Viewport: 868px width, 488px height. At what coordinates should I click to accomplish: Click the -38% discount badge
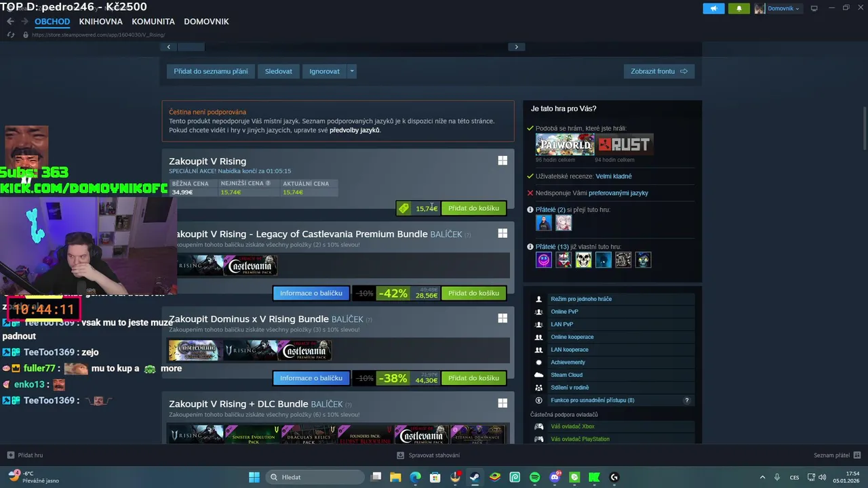393,378
